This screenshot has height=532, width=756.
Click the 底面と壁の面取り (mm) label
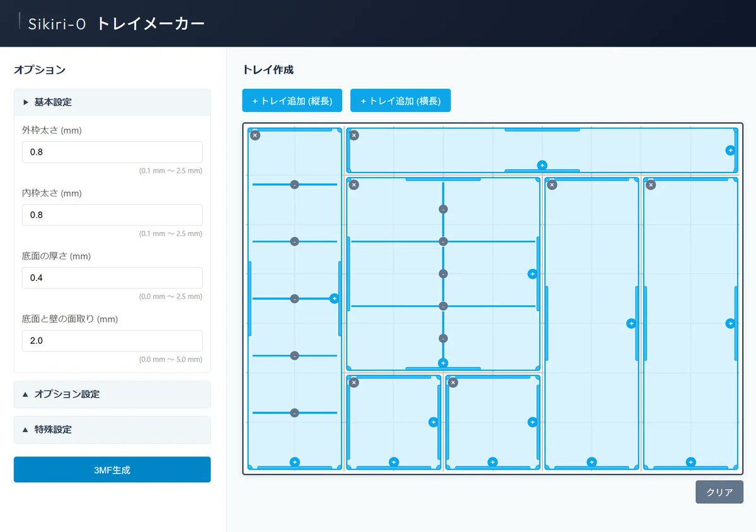coord(70,320)
